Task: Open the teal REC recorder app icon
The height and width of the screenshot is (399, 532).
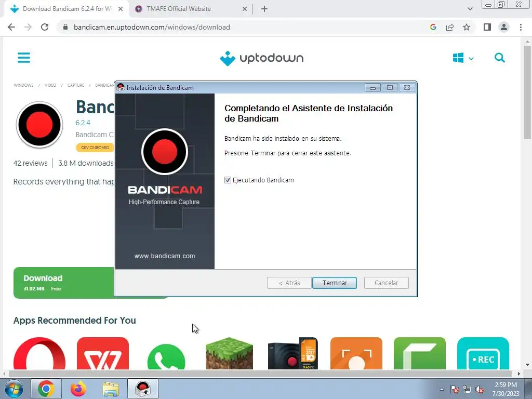Action: coord(483,353)
